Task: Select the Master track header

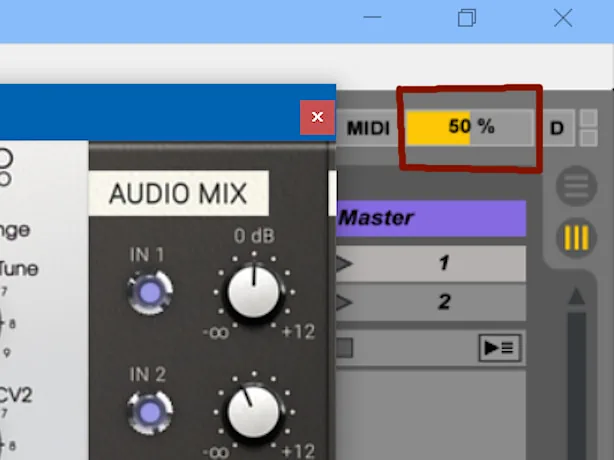Action: (x=431, y=218)
